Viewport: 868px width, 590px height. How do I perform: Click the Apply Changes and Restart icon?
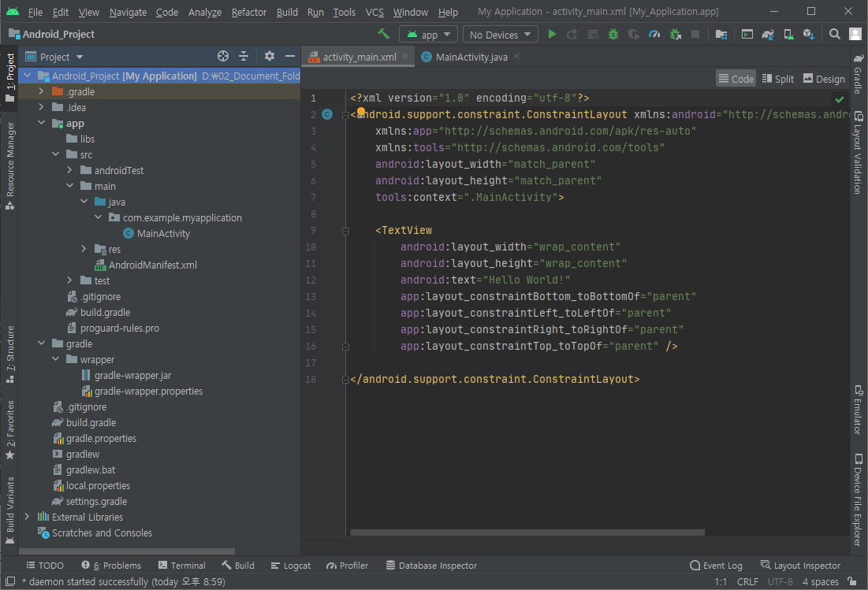point(572,35)
